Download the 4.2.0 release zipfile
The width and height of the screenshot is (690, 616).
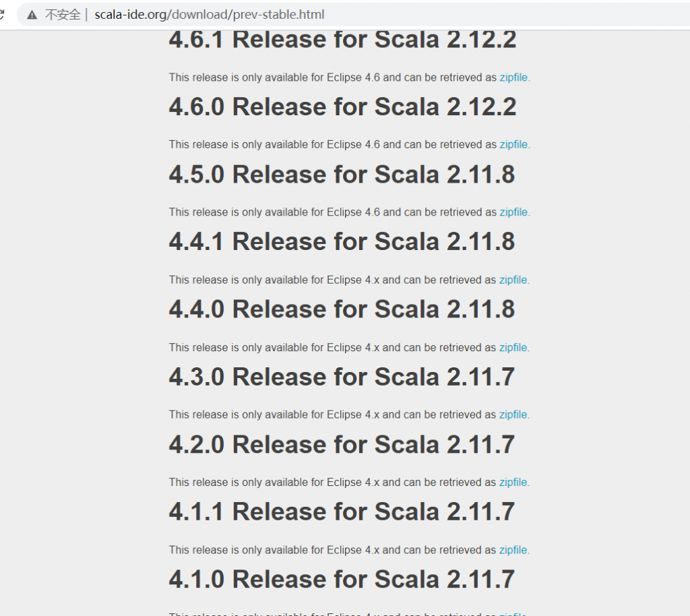[513, 483]
